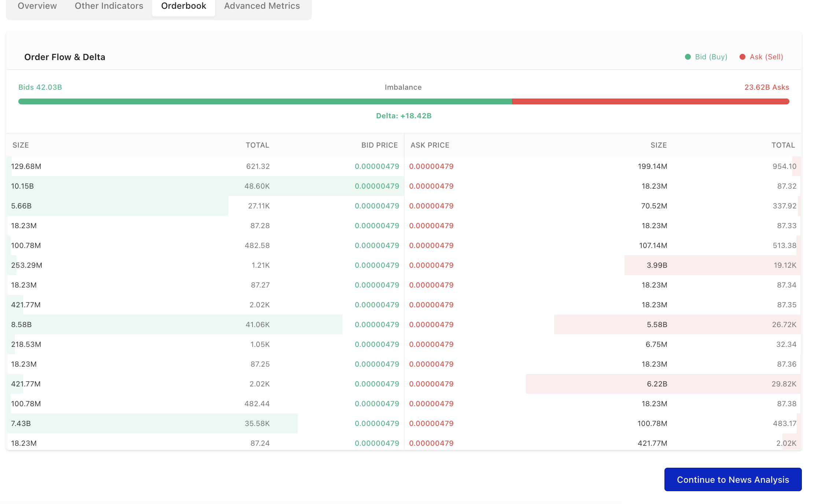
Task: Click the Bids 42.03B link
Action: coord(40,87)
